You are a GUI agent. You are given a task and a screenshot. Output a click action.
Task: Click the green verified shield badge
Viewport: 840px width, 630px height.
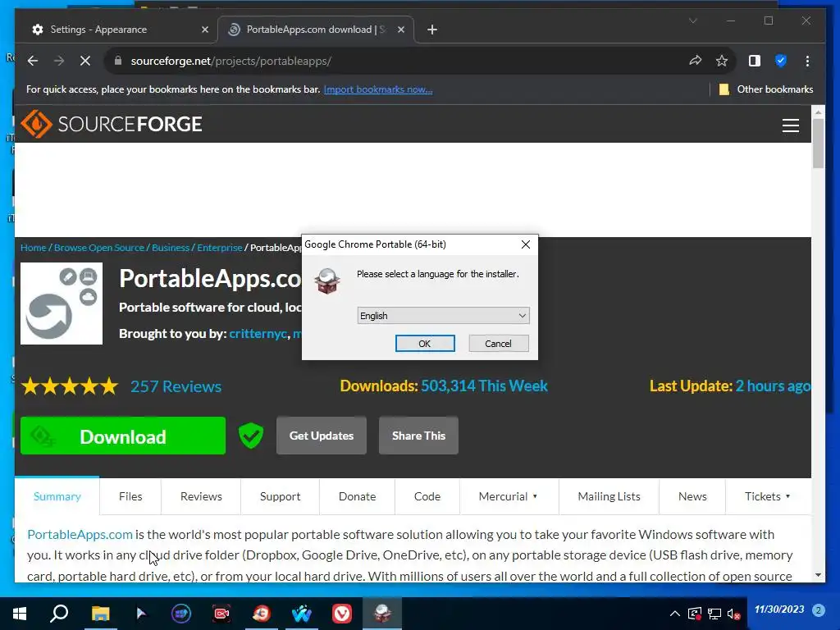[x=251, y=435]
